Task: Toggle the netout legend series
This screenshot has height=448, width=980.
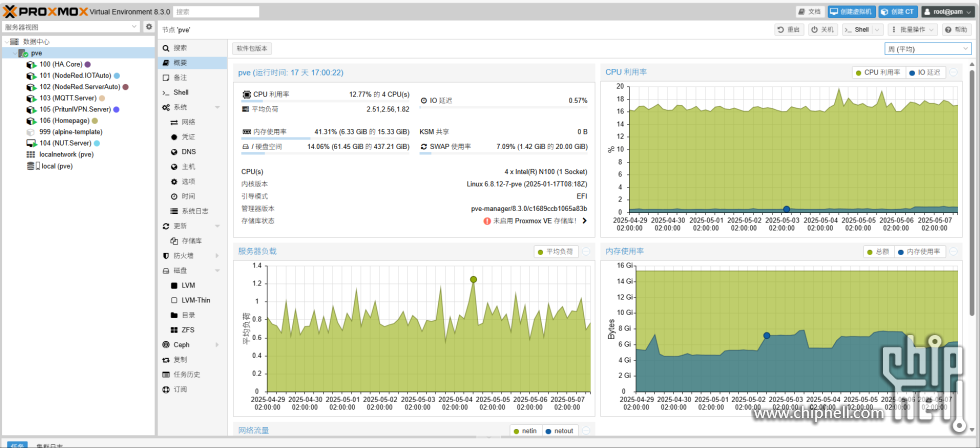Action: click(x=560, y=431)
